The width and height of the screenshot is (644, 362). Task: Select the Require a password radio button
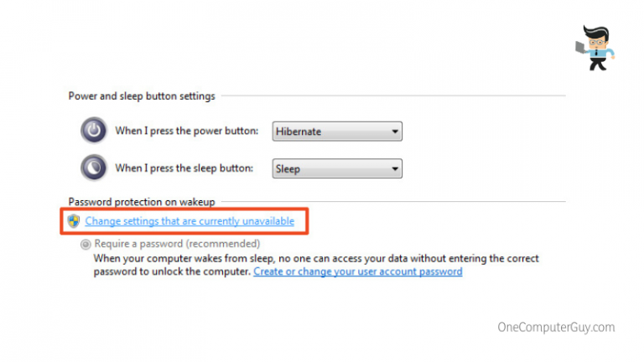[86, 245]
